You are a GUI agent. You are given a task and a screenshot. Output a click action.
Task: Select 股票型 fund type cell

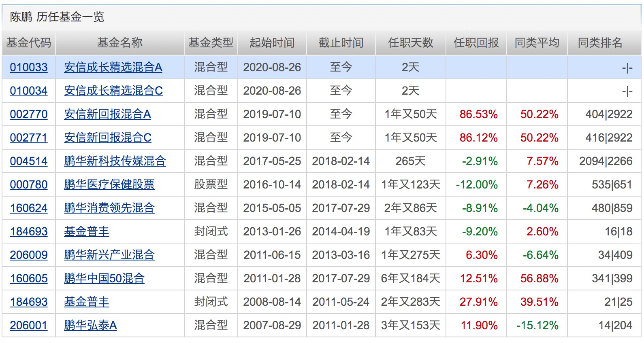tap(211, 184)
